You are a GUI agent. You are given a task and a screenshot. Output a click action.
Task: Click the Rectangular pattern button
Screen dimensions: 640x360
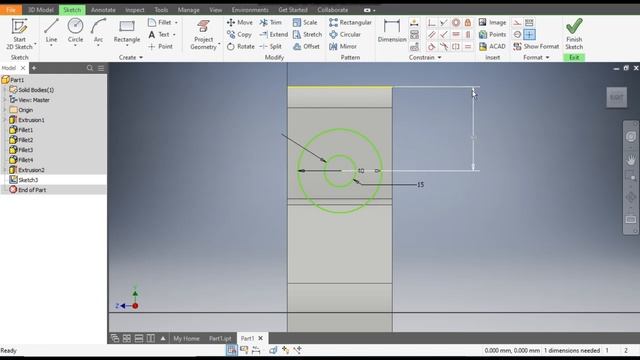pyautogui.click(x=350, y=22)
